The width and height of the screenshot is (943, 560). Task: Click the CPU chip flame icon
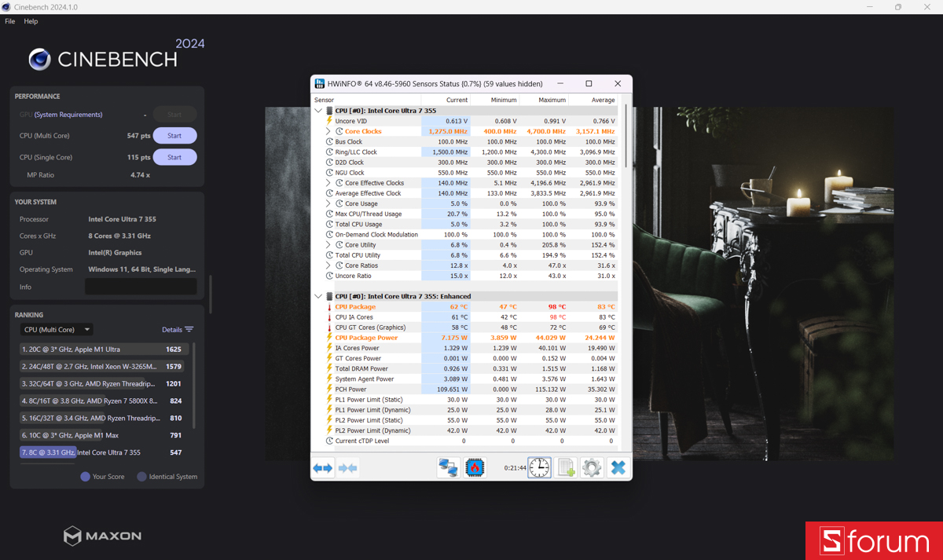[x=475, y=468]
